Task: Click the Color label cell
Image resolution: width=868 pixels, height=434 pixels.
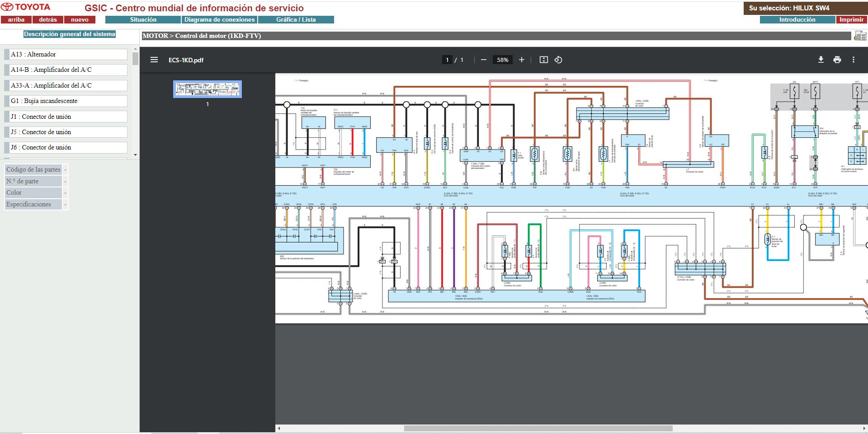Action: 33,192
